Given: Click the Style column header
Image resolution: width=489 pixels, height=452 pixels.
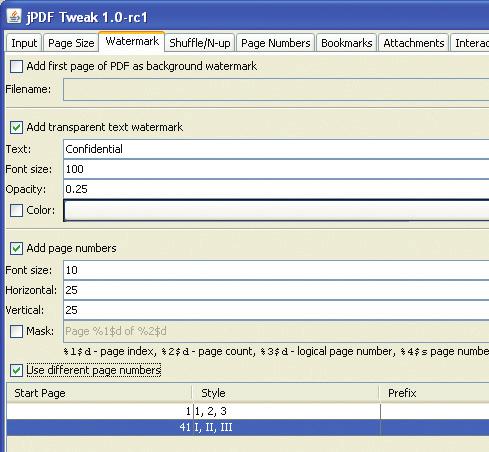Looking at the screenshot, I should coord(286,393).
